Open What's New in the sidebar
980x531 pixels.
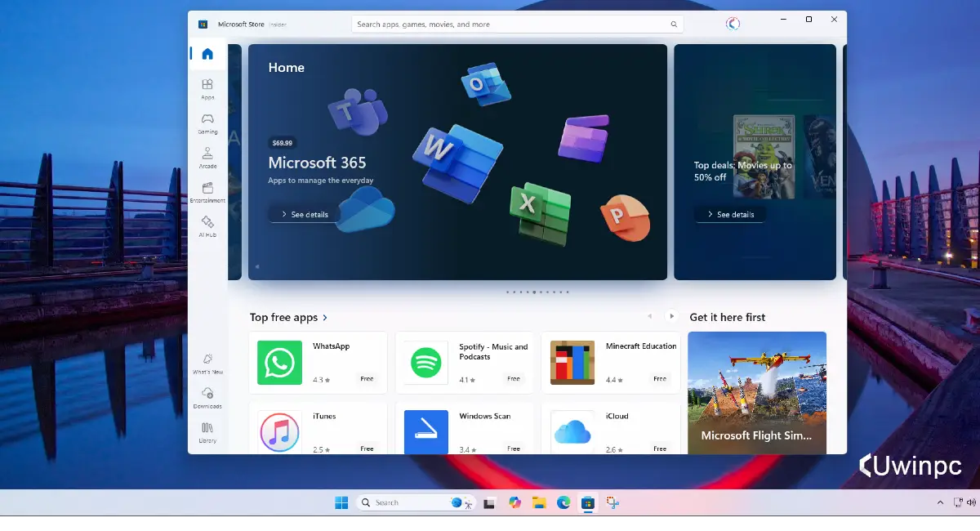coord(207,364)
